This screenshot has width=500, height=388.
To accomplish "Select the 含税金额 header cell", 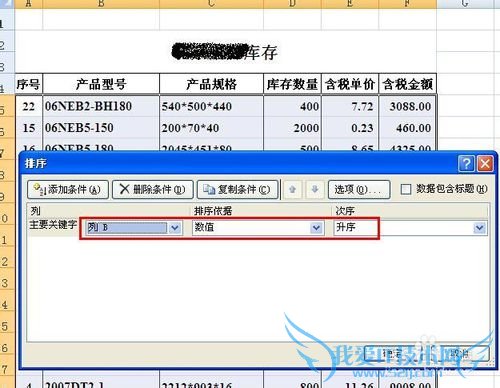I will pyautogui.click(x=407, y=84).
